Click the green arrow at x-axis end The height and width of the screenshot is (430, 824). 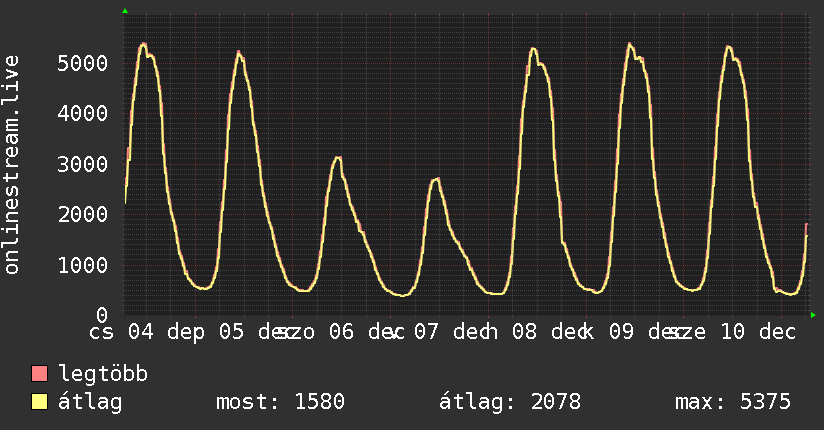[813, 315]
